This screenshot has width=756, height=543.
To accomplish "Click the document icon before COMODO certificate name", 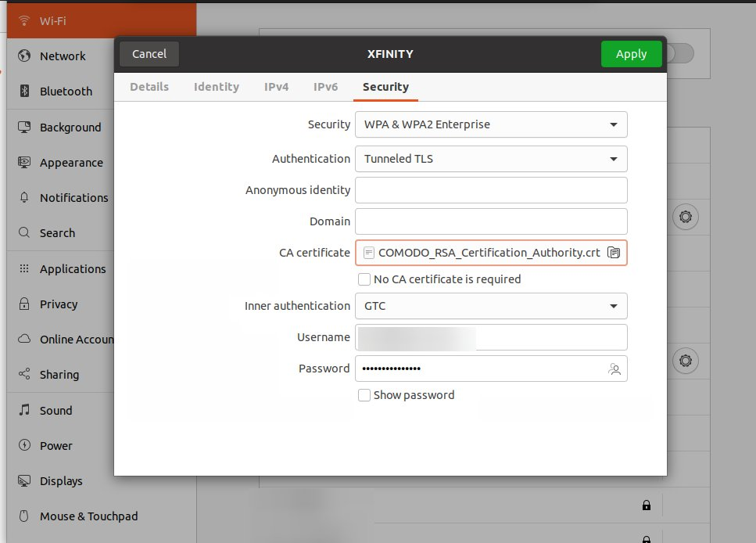I will pyautogui.click(x=369, y=253).
